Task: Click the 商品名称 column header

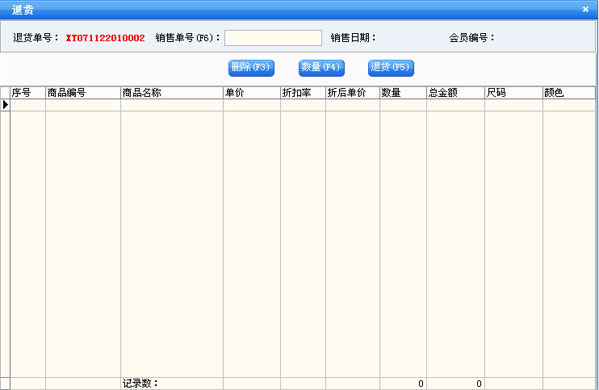Action: 172,93
